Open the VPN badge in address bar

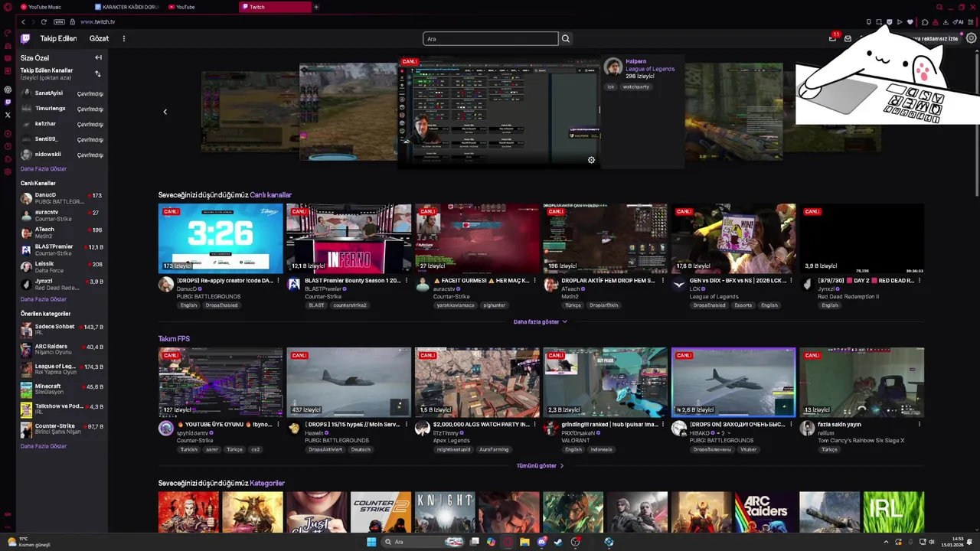[x=60, y=21]
